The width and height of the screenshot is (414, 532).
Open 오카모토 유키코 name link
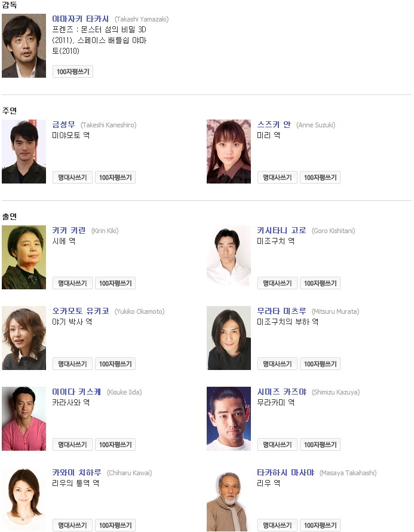81,311
